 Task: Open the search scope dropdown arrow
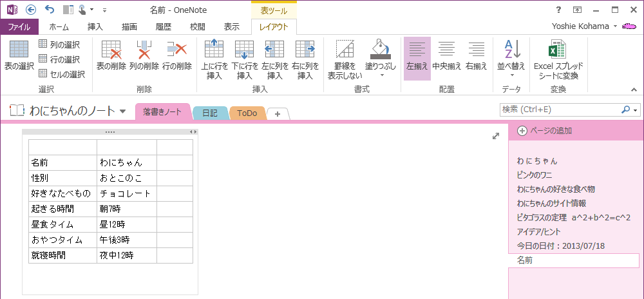pos(636,110)
